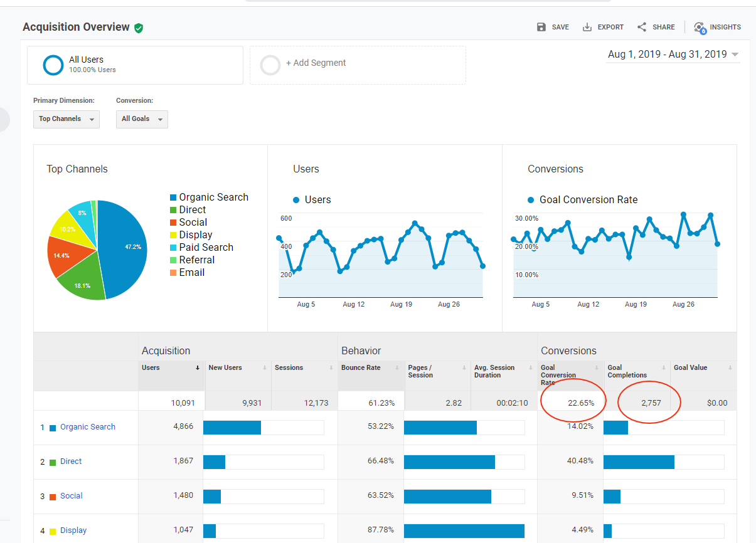Screen dimensions: 756x543
Task: Click total sessions value 12,173
Action: tap(316, 403)
